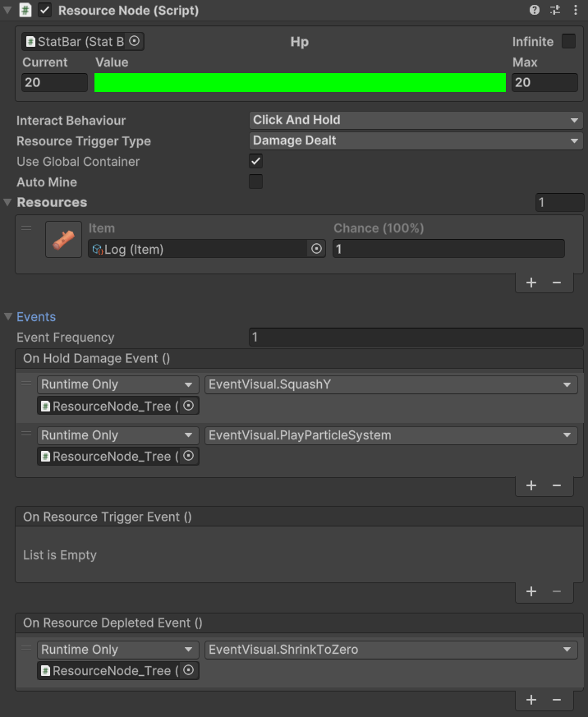
Task: Enable the Auto Mine checkbox
Action: coord(256,182)
